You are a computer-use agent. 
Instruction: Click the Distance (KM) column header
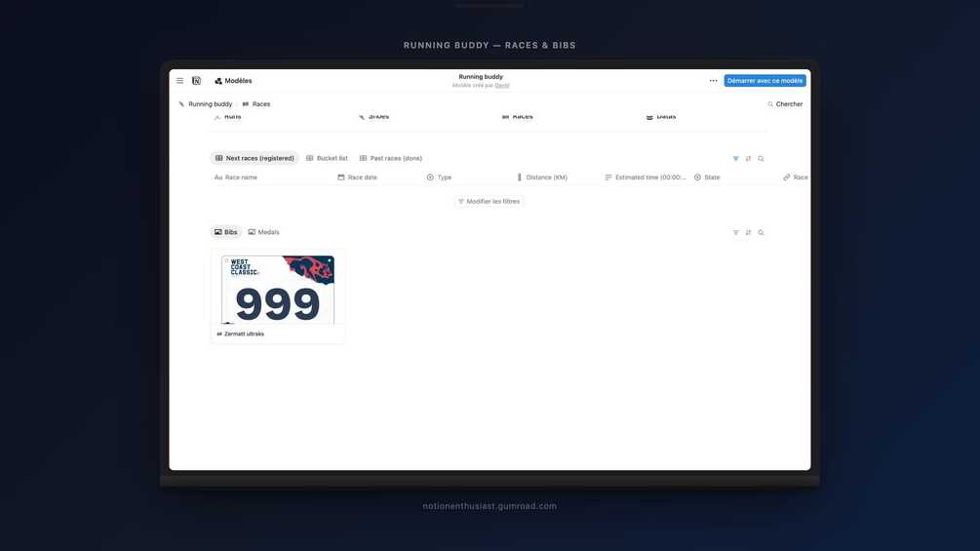[542, 177]
